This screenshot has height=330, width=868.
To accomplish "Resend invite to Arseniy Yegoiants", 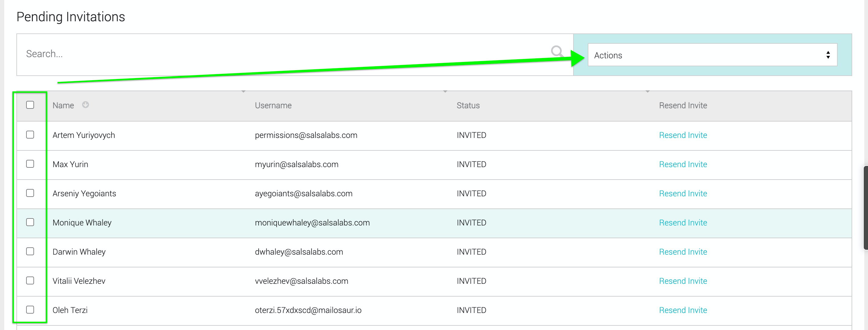I will (x=683, y=194).
